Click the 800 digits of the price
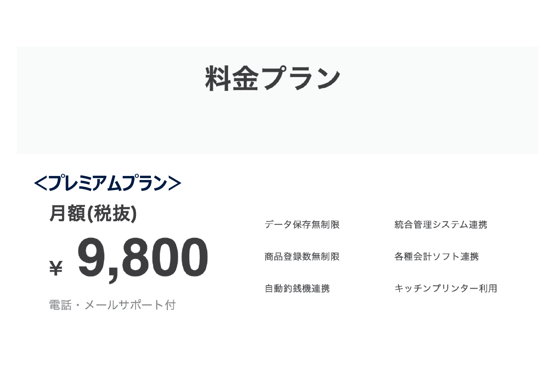 (x=165, y=257)
